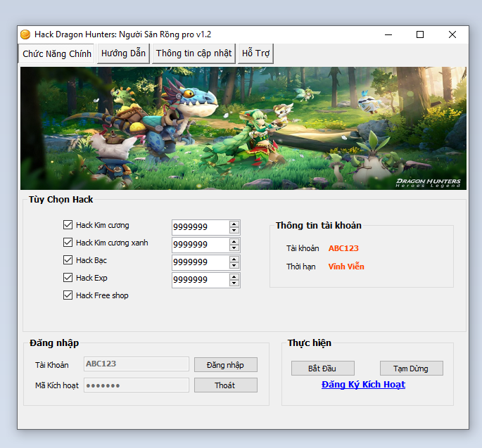Click the gold coin app icon in title bar
Image resolution: width=482 pixels, height=448 pixels.
[25, 34]
